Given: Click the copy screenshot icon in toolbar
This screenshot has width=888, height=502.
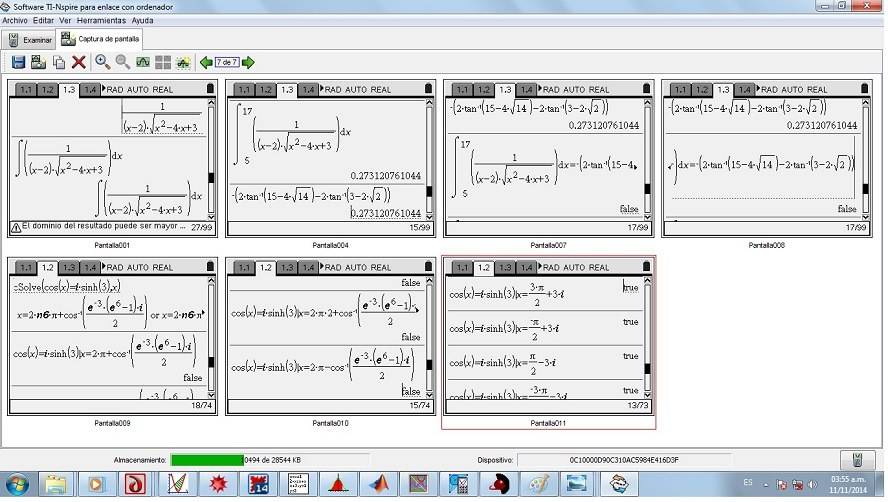Looking at the screenshot, I should coord(59,62).
